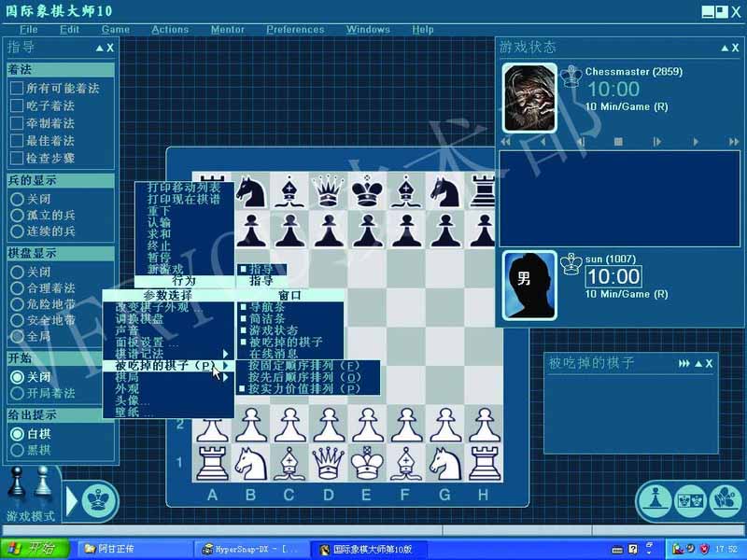Click the single left arrow playback control

point(543,142)
